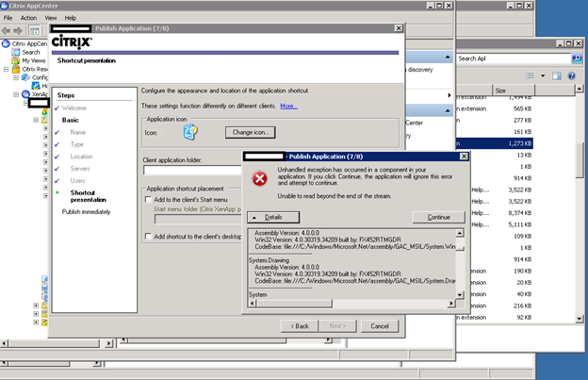Image resolution: width=588 pixels, height=380 pixels.
Task: Cancel the Publish Application wizard
Action: point(380,326)
